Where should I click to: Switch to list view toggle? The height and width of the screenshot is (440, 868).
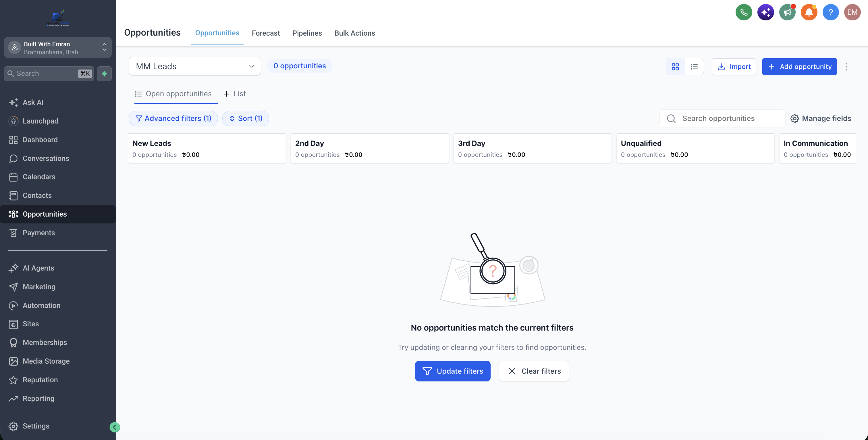(x=694, y=67)
